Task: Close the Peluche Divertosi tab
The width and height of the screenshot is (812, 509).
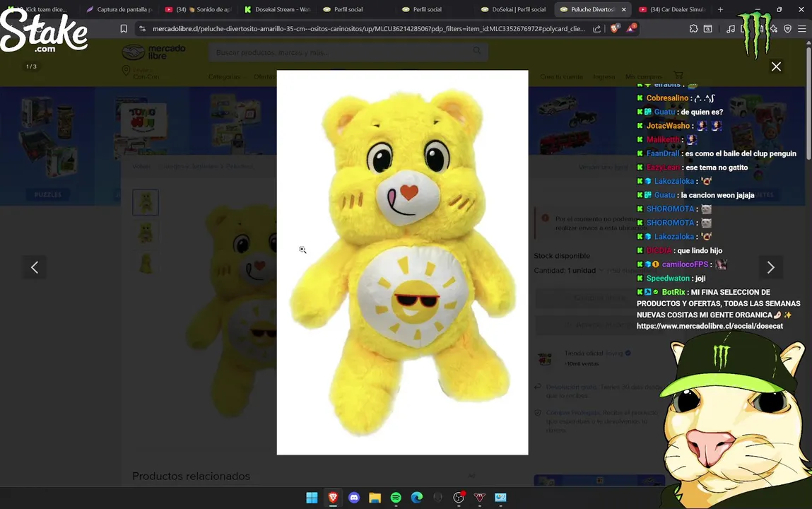Action: (x=623, y=9)
